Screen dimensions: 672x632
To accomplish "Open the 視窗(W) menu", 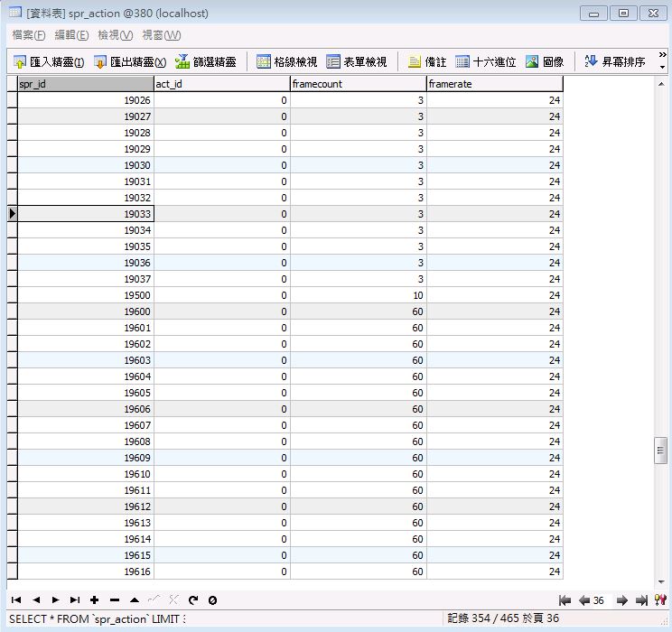I will point(161,35).
